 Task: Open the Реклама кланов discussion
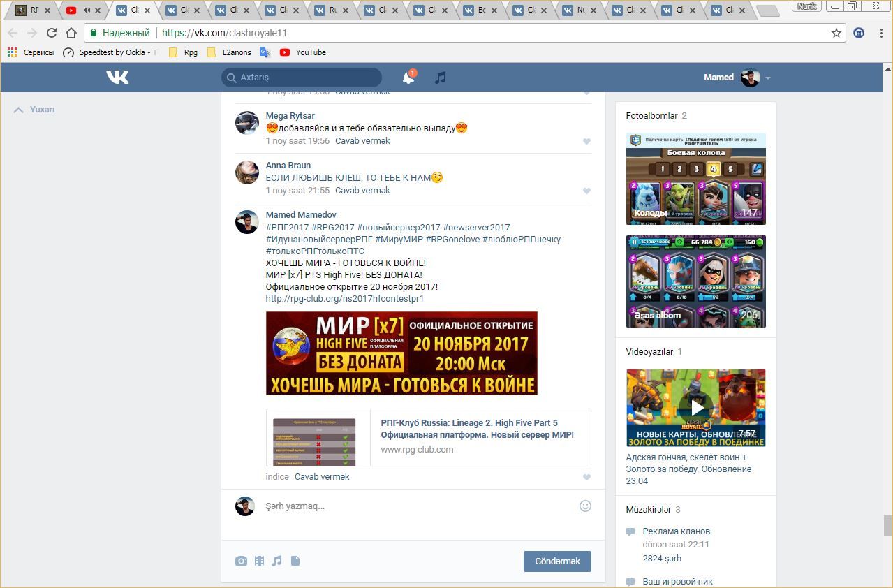(x=677, y=531)
